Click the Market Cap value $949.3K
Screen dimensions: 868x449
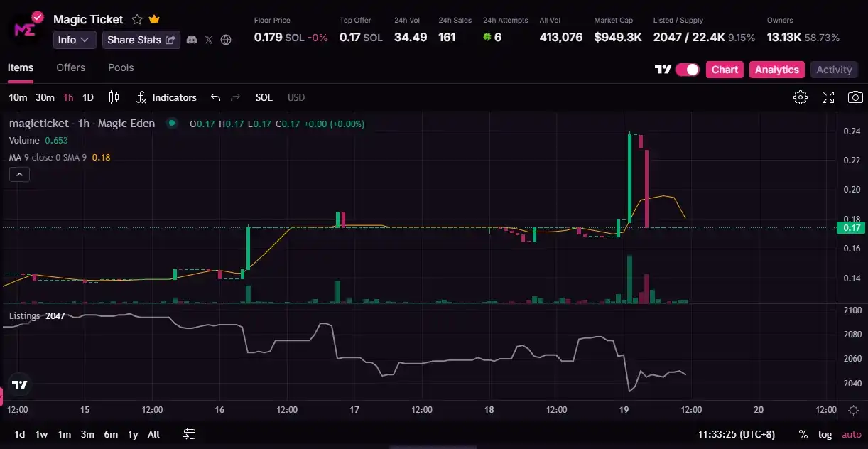(618, 37)
